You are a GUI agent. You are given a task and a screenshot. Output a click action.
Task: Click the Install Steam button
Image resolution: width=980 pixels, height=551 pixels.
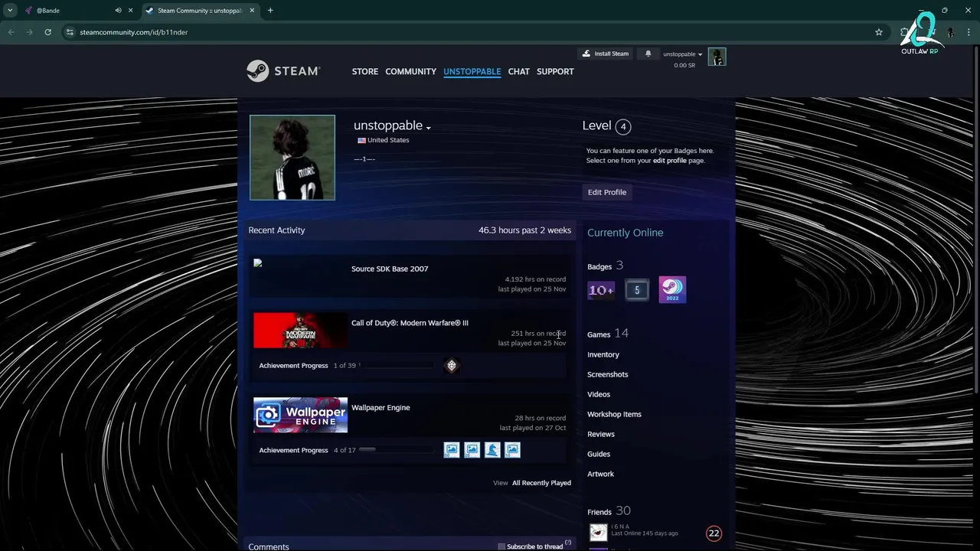(x=606, y=54)
